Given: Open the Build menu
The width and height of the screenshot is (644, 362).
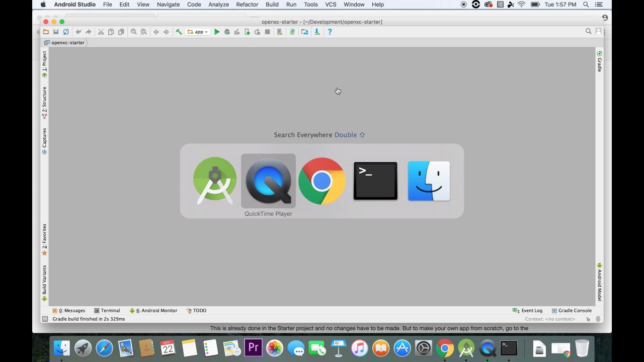Looking at the screenshot, I should click(x=272, y=5).
